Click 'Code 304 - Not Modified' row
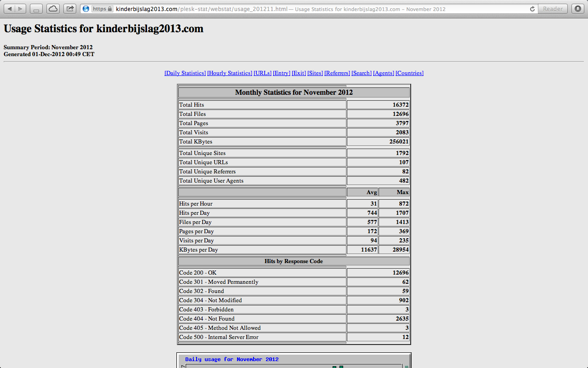 point(294,300)
